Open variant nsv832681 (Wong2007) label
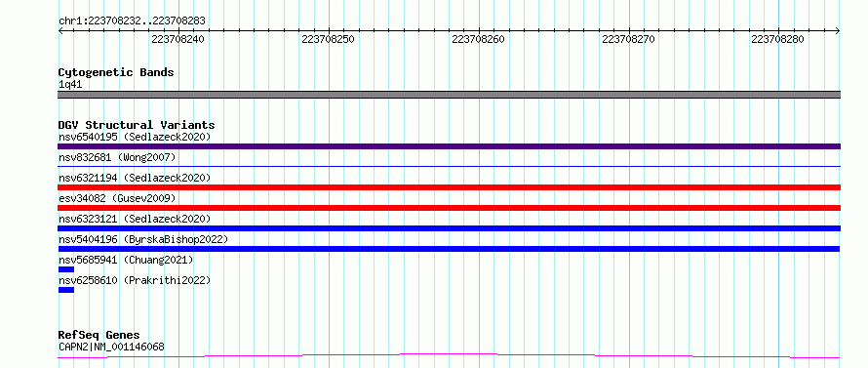Image resolution: width=868 pixels, height=368 pixels. [x=117, y=157]
